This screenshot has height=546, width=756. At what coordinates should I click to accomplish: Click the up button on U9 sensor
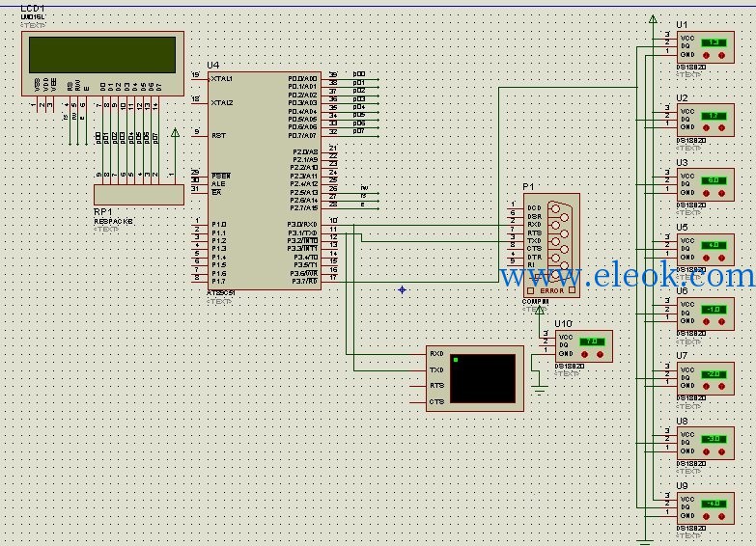point(722,516)
